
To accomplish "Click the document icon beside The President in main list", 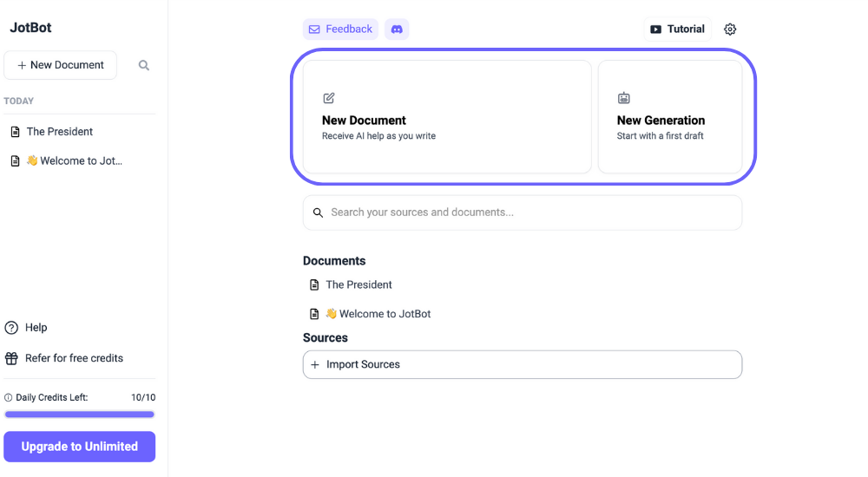I will [314, 285].
